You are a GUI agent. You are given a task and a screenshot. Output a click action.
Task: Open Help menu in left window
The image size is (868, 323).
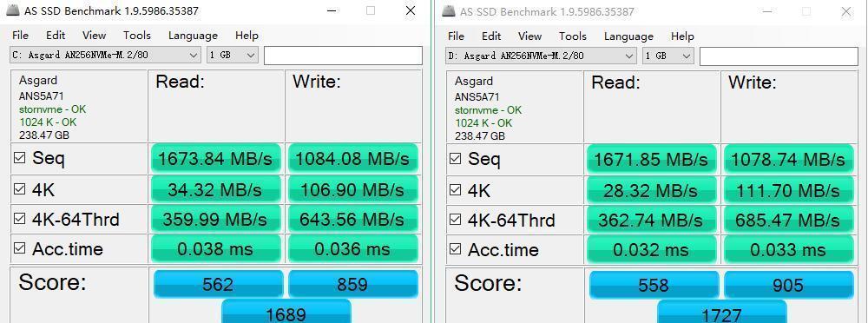click(x=247, y=36)
